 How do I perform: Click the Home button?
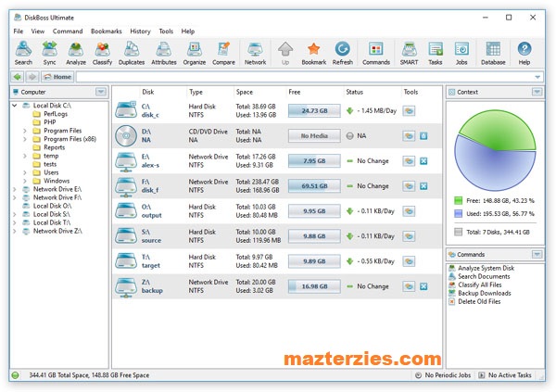tap(57, 77)
